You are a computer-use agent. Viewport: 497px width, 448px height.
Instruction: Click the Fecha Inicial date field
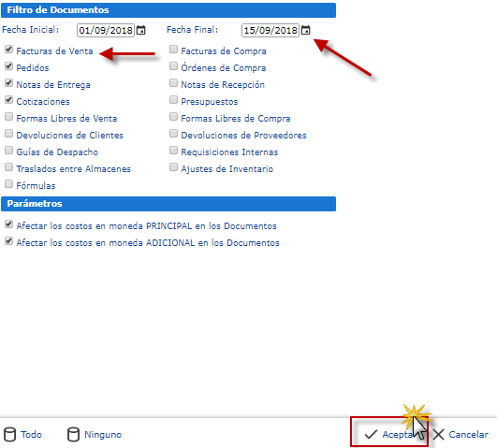(x=106, y=31)
